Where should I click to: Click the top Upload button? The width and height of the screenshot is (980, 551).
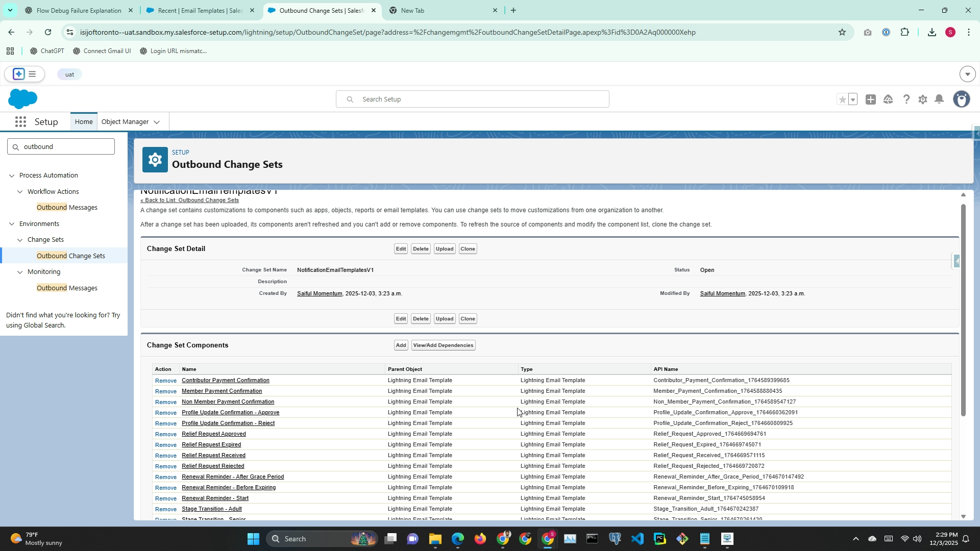tap(444, 249)
